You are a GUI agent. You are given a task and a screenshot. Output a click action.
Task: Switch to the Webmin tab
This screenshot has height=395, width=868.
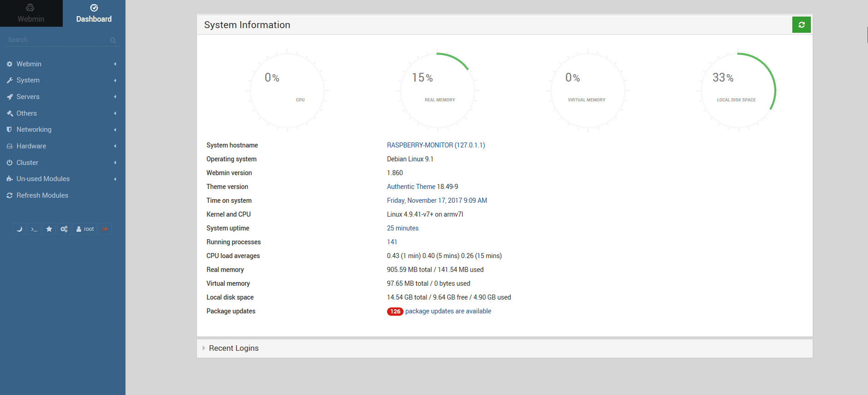31,13
